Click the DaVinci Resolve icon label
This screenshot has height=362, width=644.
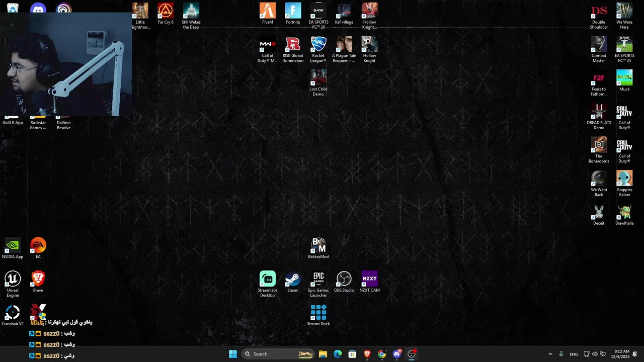click(63, 125)
